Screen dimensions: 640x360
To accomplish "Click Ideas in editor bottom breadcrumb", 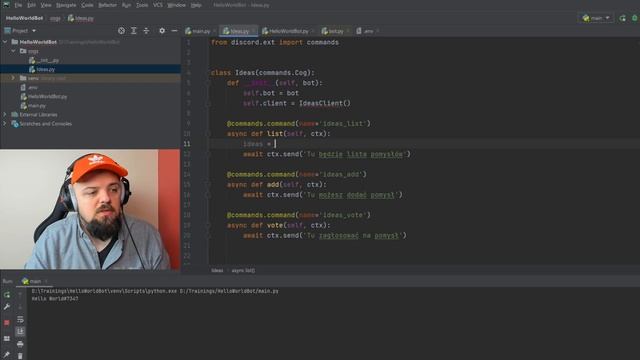I will click(x=217, y=270).
